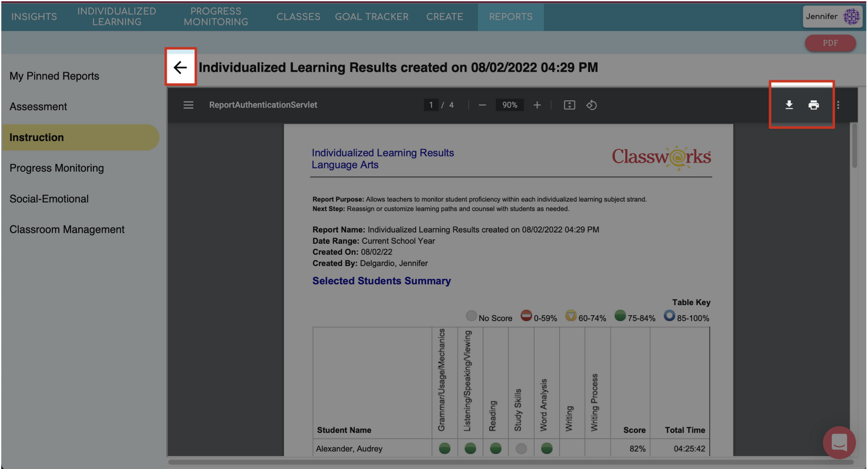Print the report
This screenshot has width=868, height=469.
pos(813,105)
